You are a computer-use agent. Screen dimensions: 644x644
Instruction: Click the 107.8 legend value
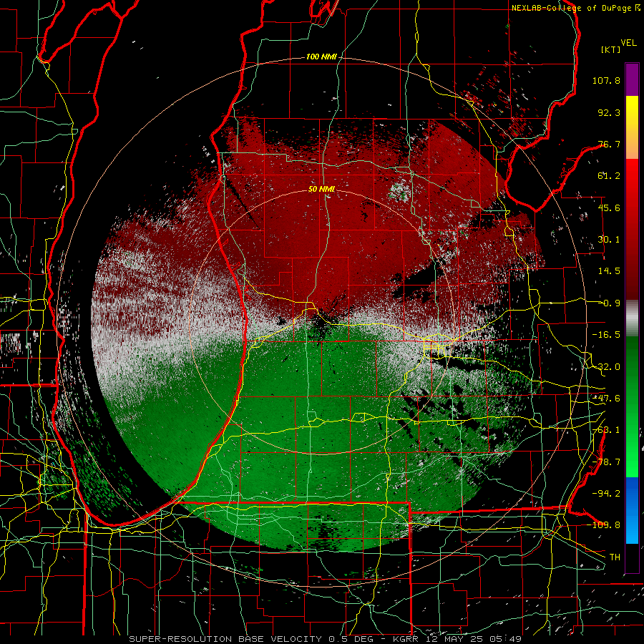tap(606, 80)
